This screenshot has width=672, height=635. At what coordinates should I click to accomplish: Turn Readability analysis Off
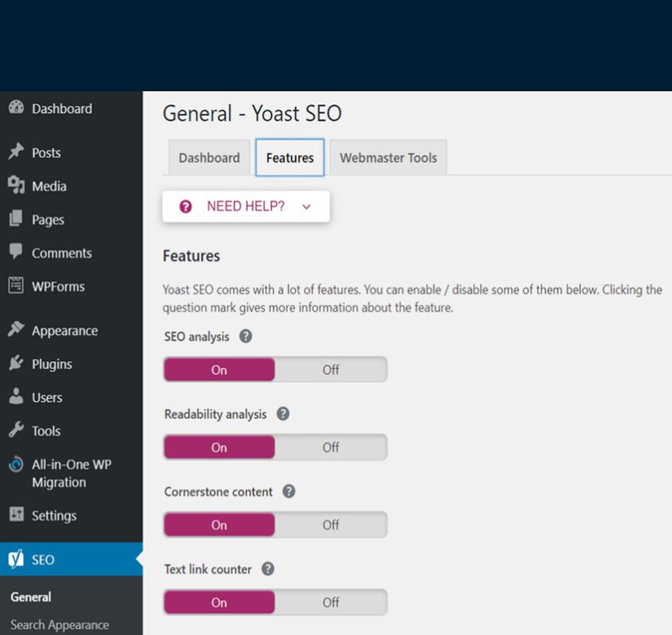click(x=331, y=447)
